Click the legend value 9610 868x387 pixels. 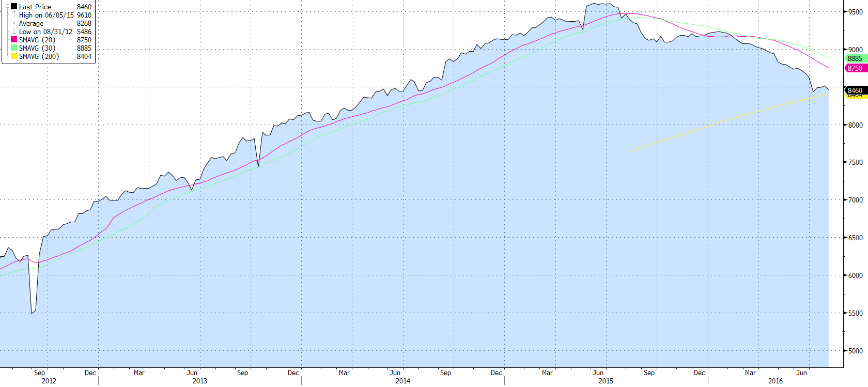pos(84,15)
